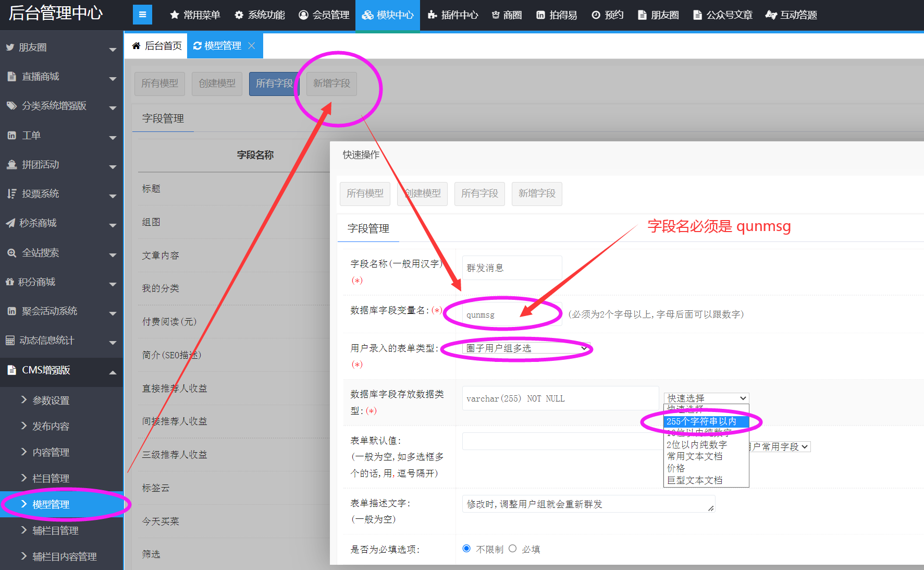Collapse the CMS增强版 sidebar section

(x=112, y=371)
